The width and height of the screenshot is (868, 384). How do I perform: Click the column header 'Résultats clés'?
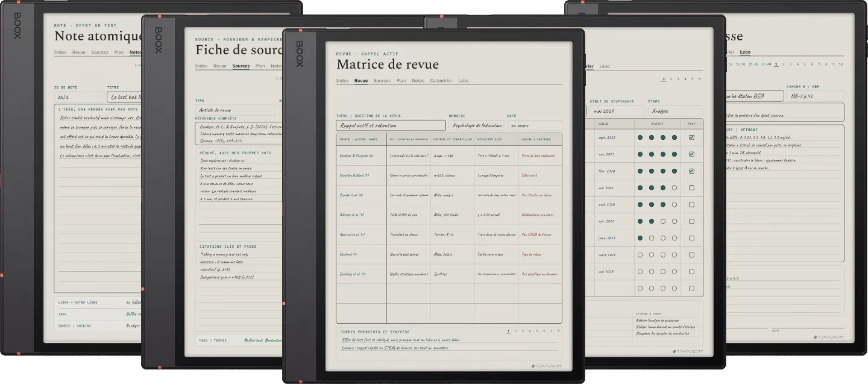496,139
